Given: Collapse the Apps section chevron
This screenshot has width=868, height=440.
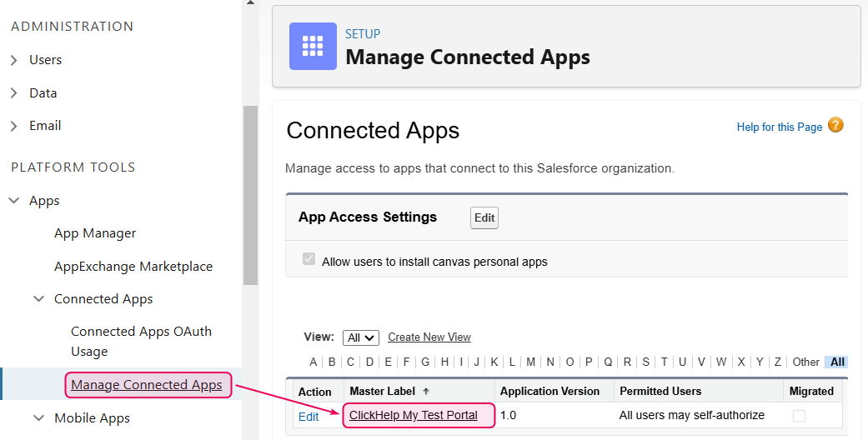Looking at the screenshot, I should pyautogui.click(x=14, y=200).
